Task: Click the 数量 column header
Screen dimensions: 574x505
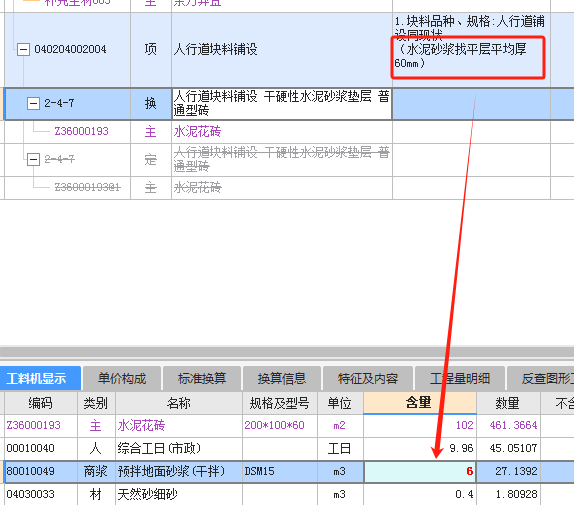Action: click(508, 403)
